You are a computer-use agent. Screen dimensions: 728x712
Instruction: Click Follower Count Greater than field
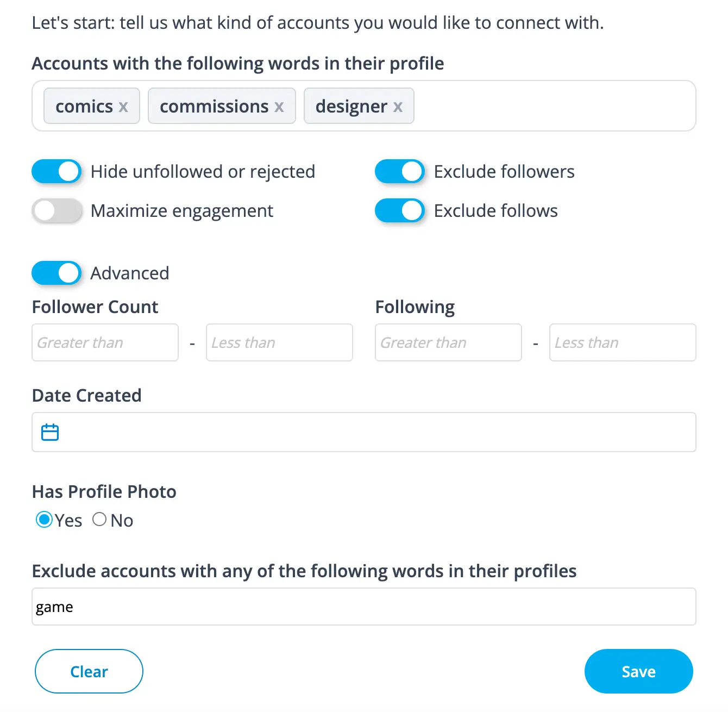[105, 342]
